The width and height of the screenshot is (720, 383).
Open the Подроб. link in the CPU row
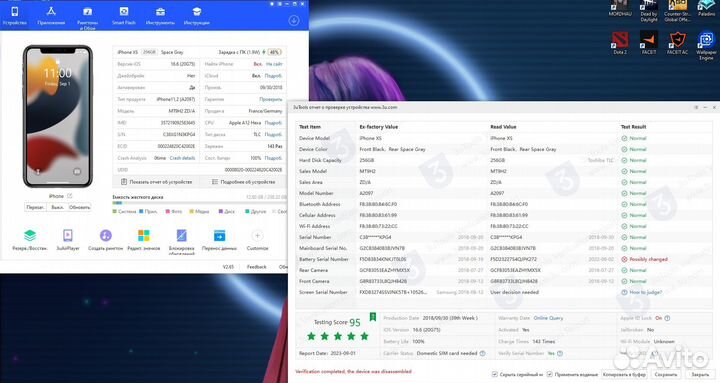[x=274, y=123]
